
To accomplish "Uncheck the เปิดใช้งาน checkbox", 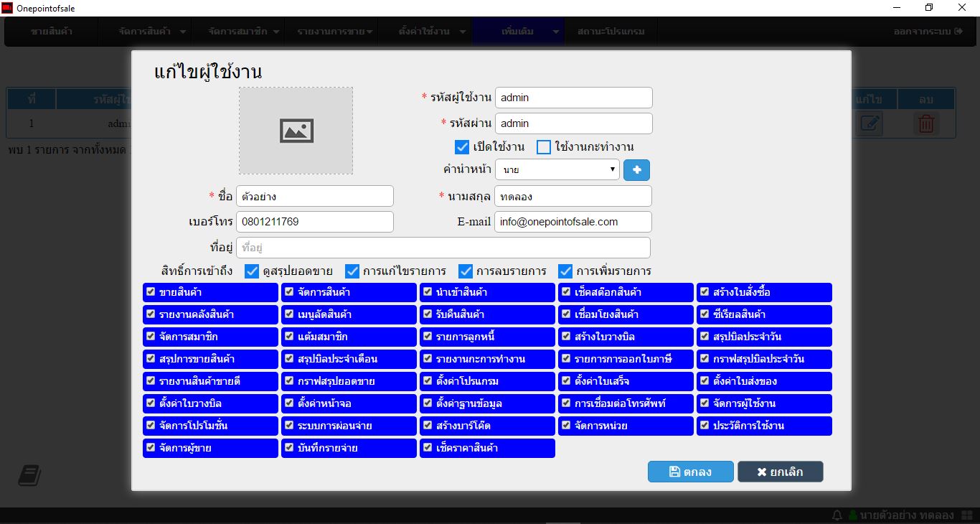I will click(462, 147).
